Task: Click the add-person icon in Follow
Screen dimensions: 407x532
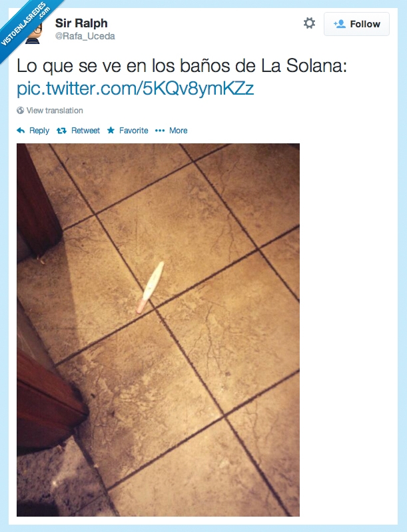Action: pos(339,24)
